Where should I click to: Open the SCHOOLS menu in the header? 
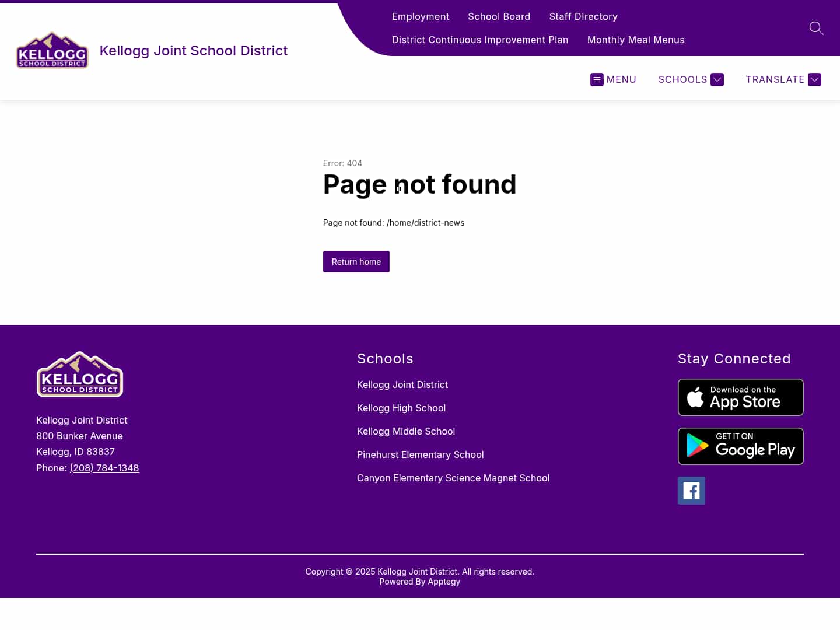point(683,79)
